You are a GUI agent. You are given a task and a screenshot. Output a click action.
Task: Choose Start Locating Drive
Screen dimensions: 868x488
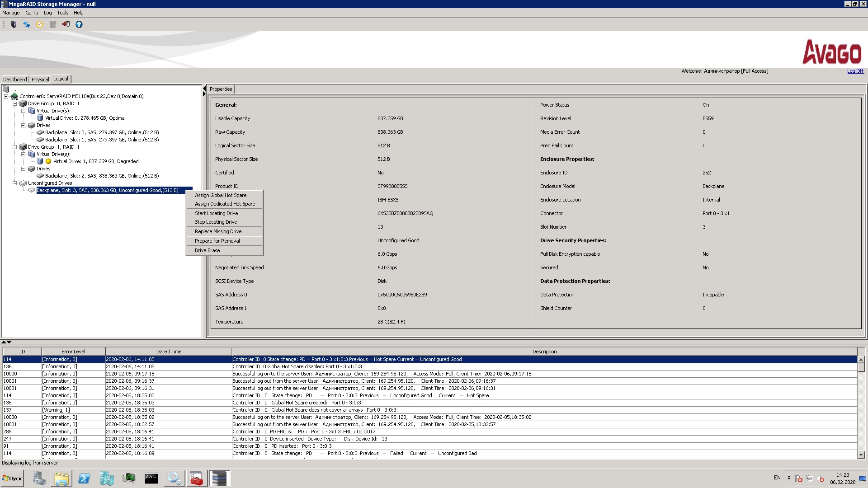(224, 213)
